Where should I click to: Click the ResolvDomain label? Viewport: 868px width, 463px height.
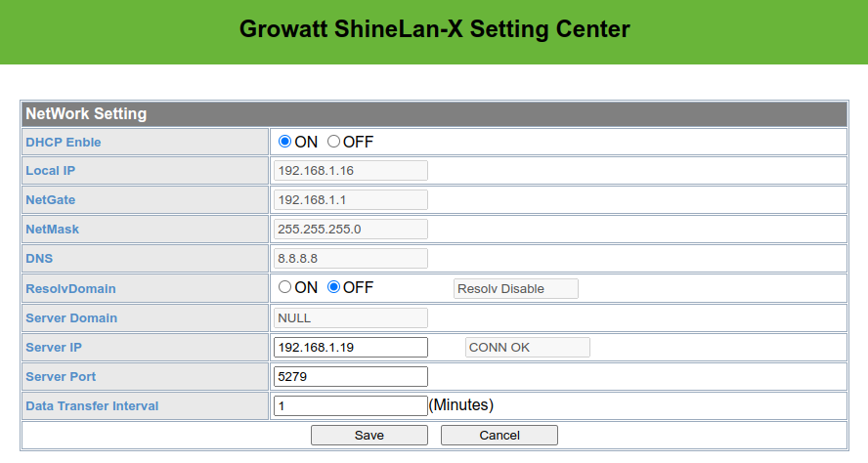[70, 289]
